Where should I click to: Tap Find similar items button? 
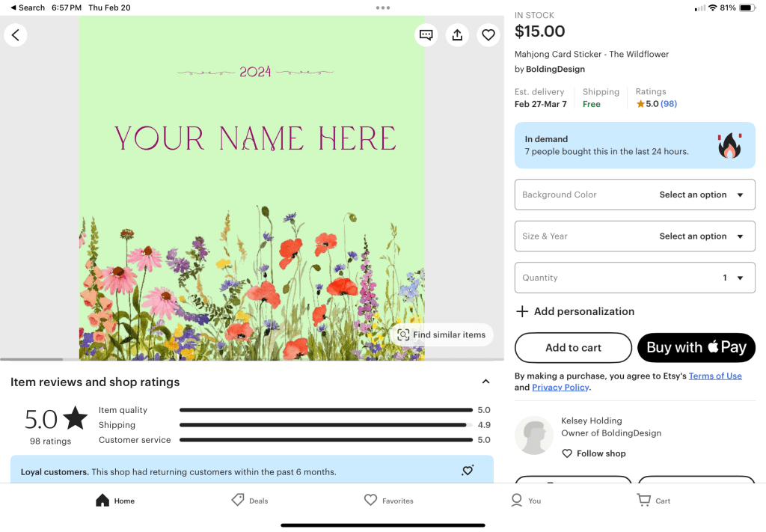coord(441,335)
